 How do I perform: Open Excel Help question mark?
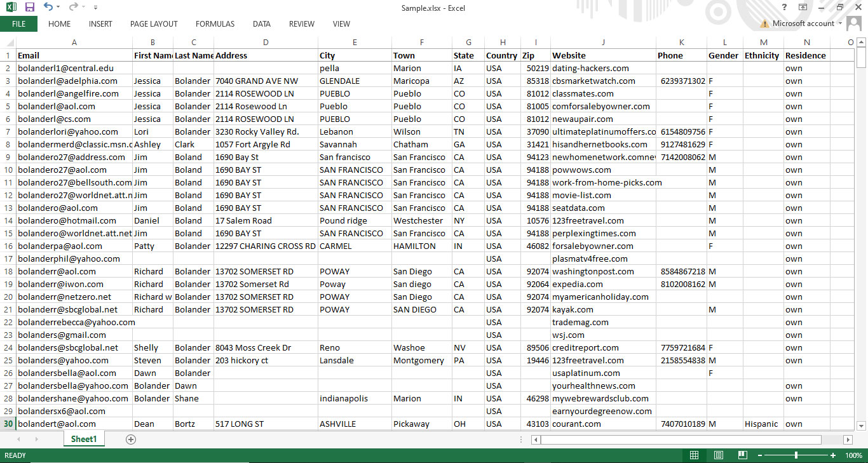tap(784, 7)
